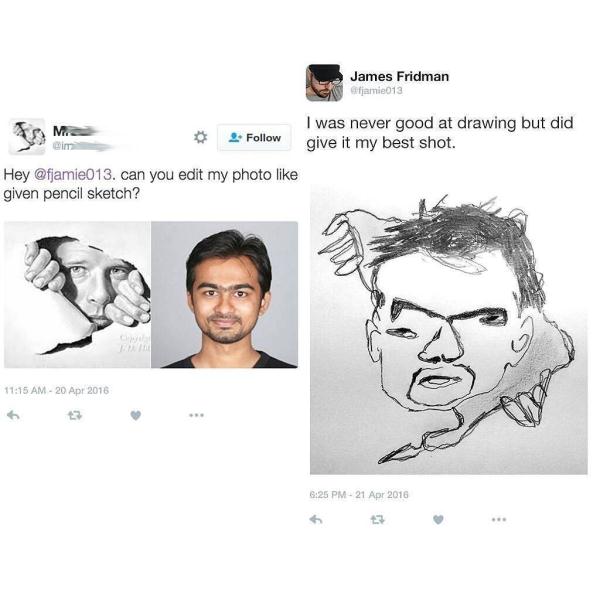This screenshot has width=600, height=600.
Task: View the pencil sketch reference image
Action: [x=77, y=295]
